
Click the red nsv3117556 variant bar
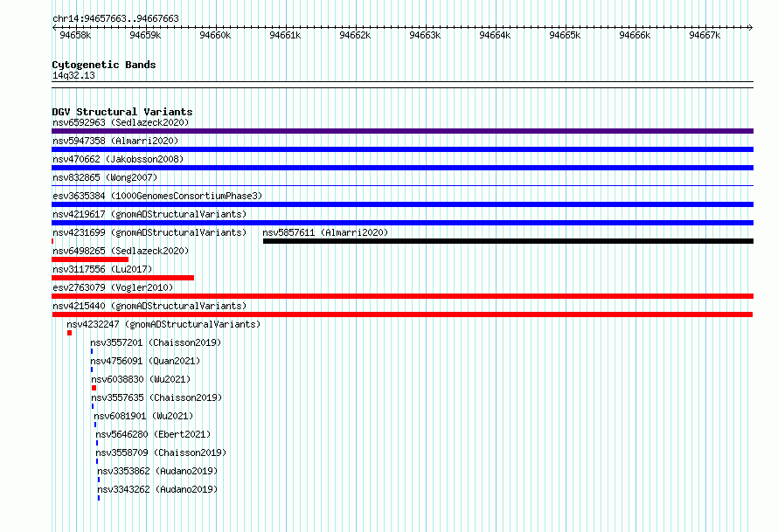tap(122, 278)
